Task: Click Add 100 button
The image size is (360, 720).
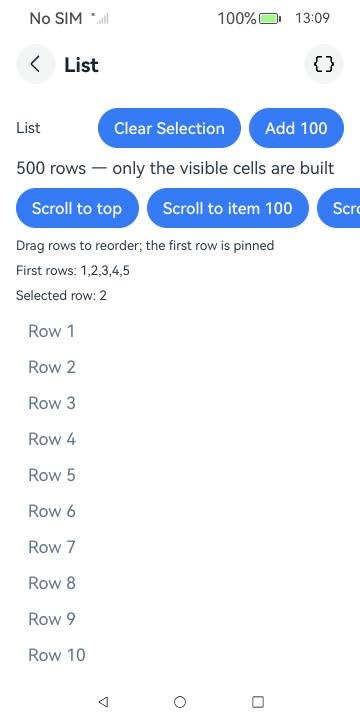Action: pos(296,128)
